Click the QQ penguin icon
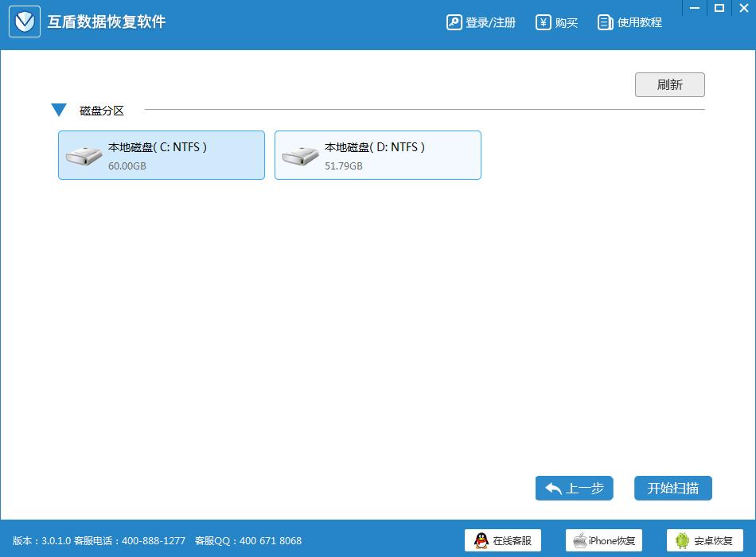 [x=481, y=541]
